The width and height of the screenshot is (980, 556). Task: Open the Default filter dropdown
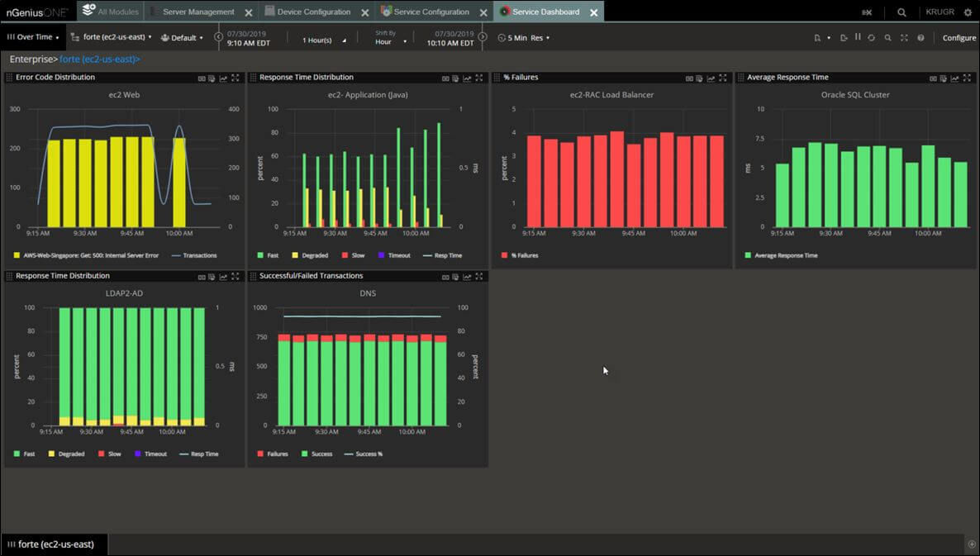click(x=183, y=37)
